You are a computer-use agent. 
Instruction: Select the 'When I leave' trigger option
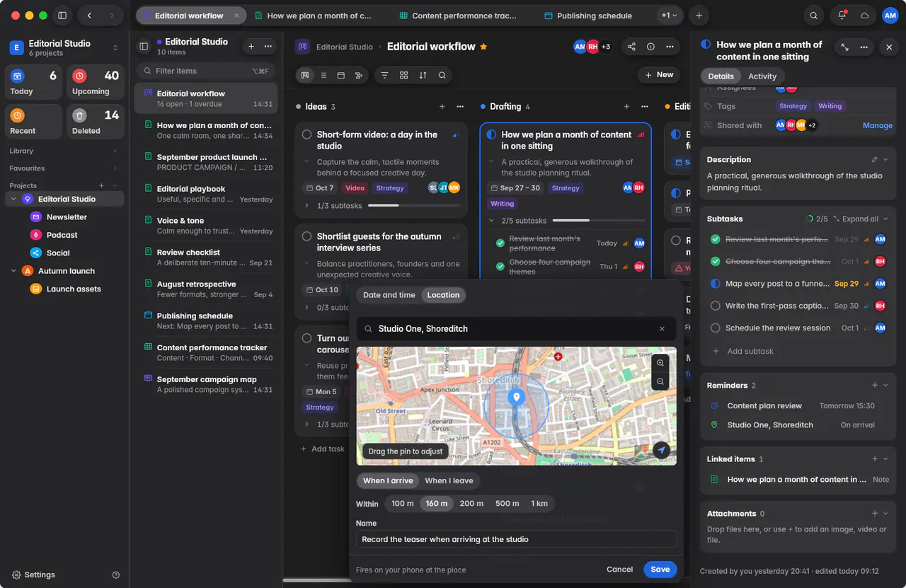449,480
